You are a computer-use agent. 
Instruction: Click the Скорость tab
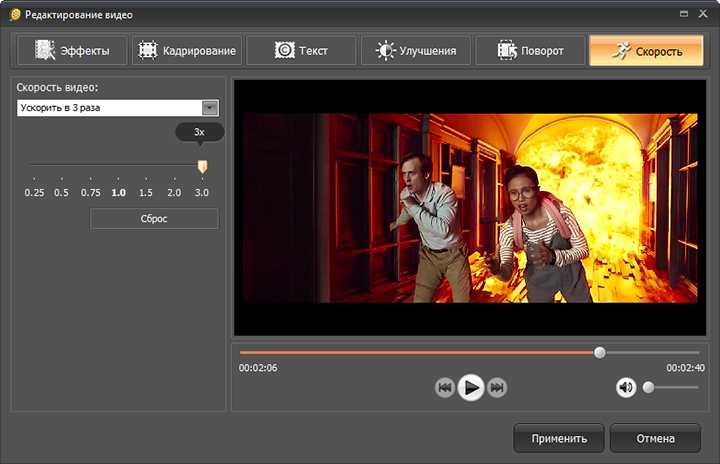click(646, 51)
